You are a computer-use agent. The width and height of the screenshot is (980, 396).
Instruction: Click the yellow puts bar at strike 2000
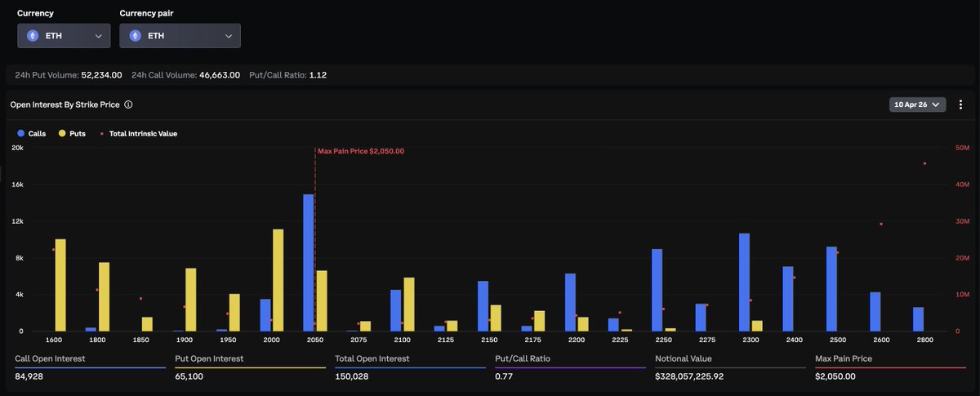(x=278, y=279)
